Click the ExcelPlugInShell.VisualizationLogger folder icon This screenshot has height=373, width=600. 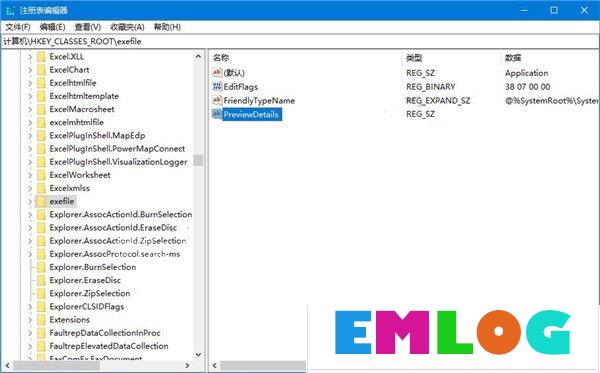point(41,162)
